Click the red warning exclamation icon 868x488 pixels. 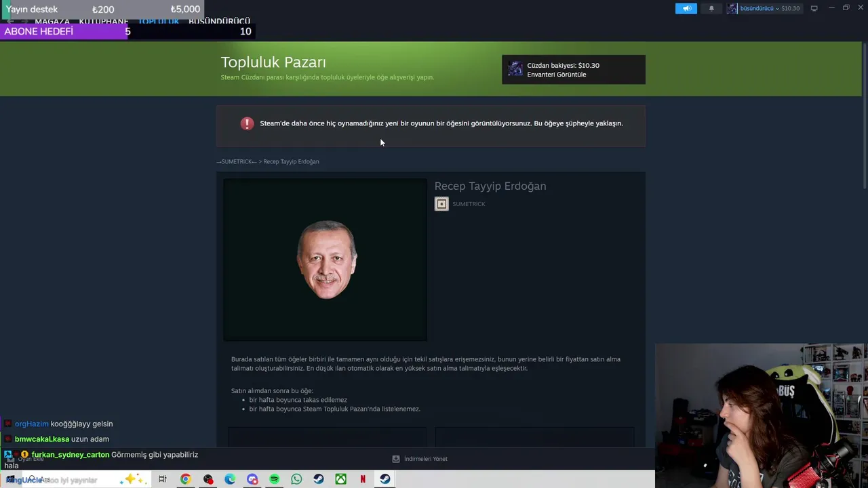click(x=247, y=123)
